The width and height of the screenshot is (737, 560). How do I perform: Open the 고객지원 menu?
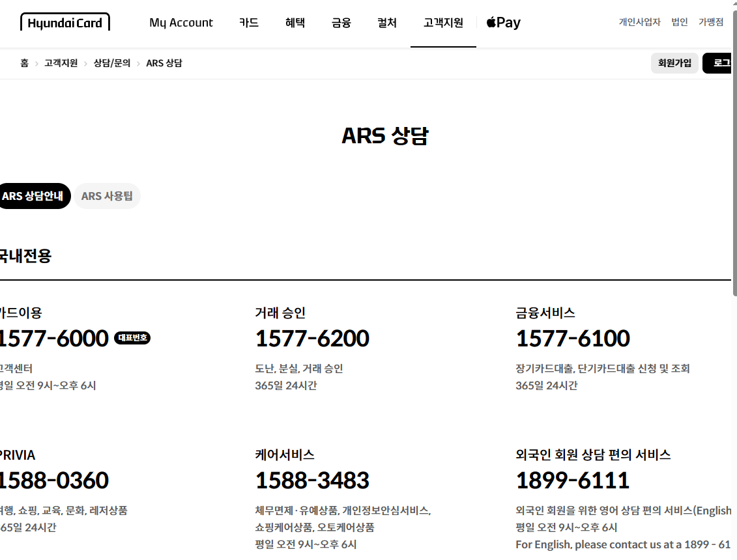click(443, 23)
